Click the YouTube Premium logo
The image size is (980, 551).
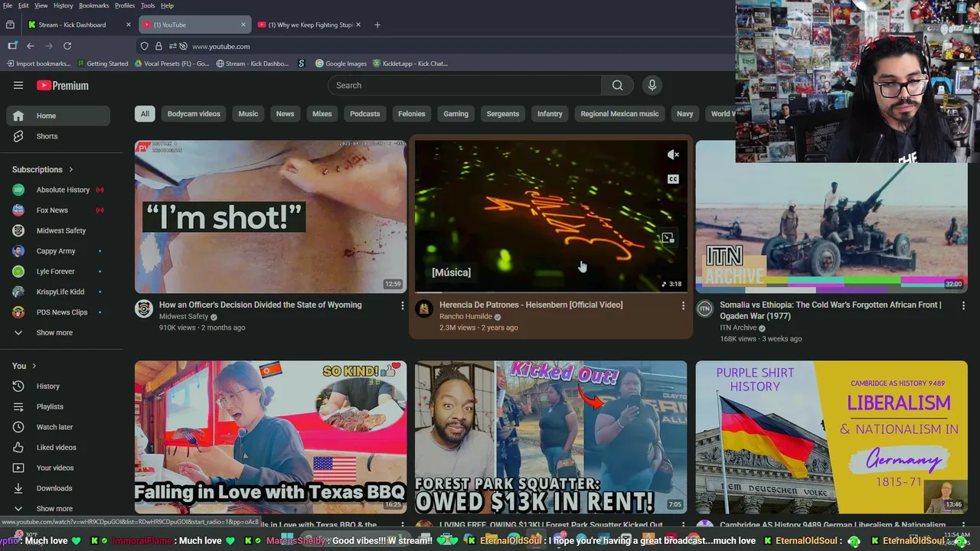point(63,86)
